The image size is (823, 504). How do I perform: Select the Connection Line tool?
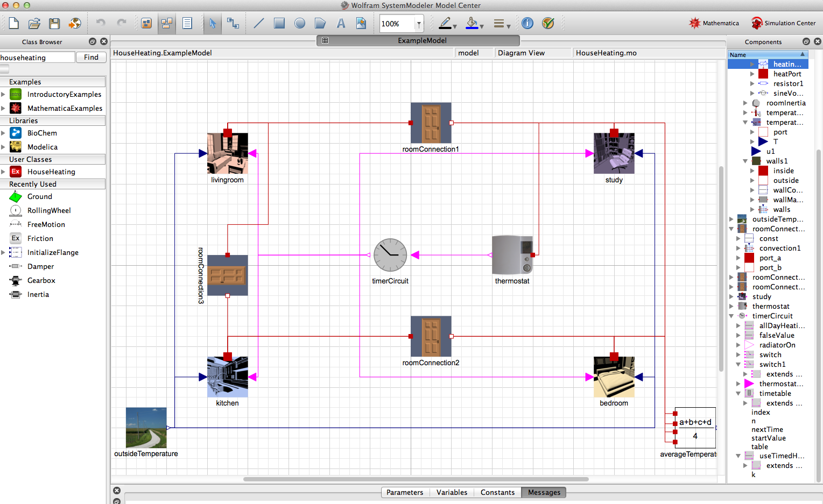233,23
